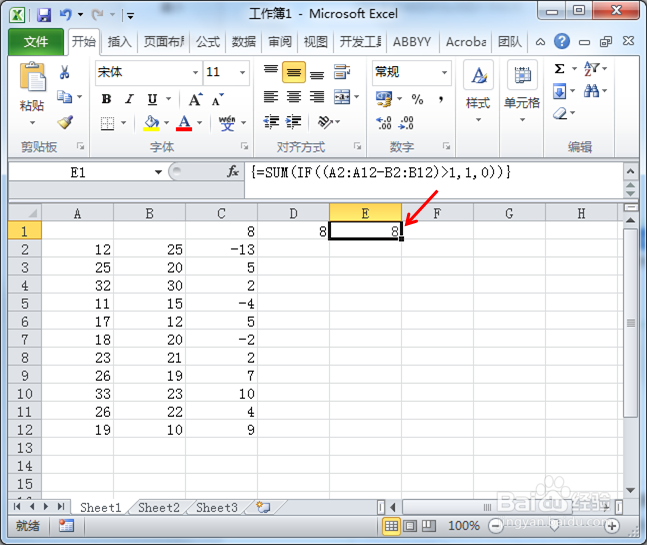Switch to 视图 View tab

pos(316,42)
